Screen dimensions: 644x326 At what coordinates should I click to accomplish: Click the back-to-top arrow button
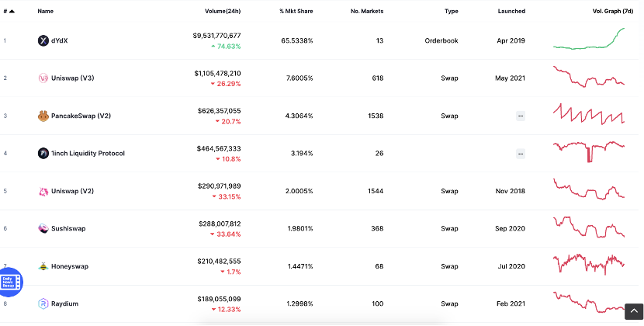click(x=634, y=311)
